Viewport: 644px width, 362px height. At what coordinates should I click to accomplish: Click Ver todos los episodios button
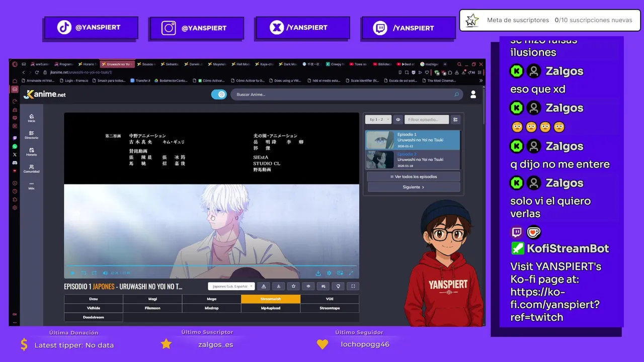pos(414,176)
